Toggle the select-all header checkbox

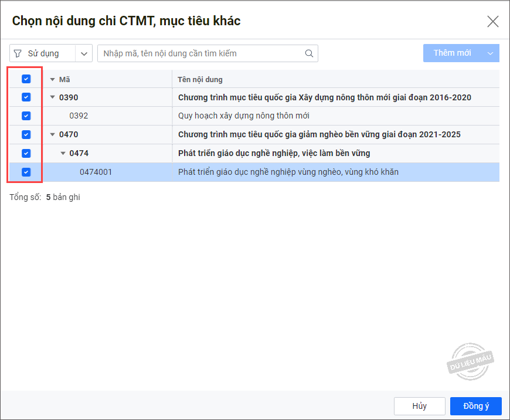point(26,79)
